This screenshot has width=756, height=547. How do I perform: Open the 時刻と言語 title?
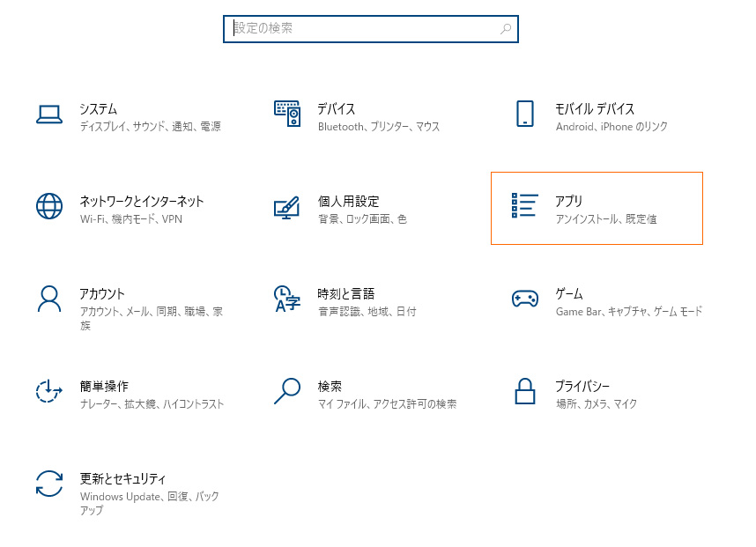[346, 293]
